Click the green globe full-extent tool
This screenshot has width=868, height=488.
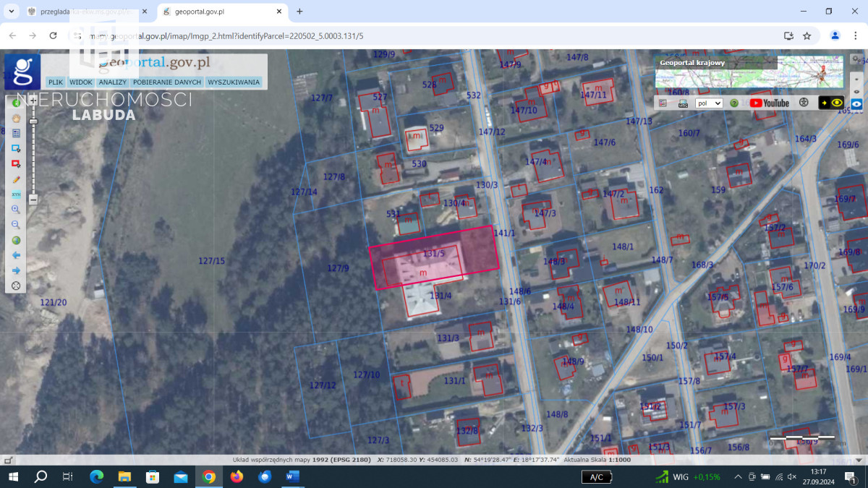click(x=16, y=240)
